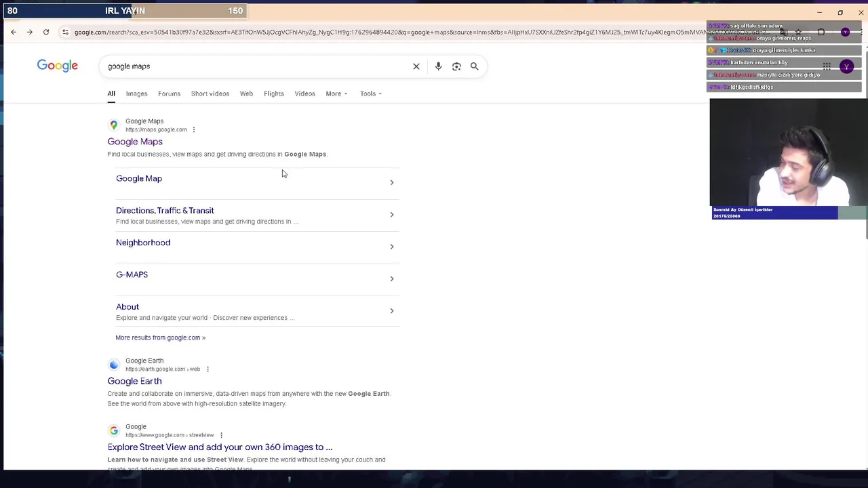Viewport: 868px width, 488px height.
Task: Open the Google Map sitelink
Action: pos(139,178)
